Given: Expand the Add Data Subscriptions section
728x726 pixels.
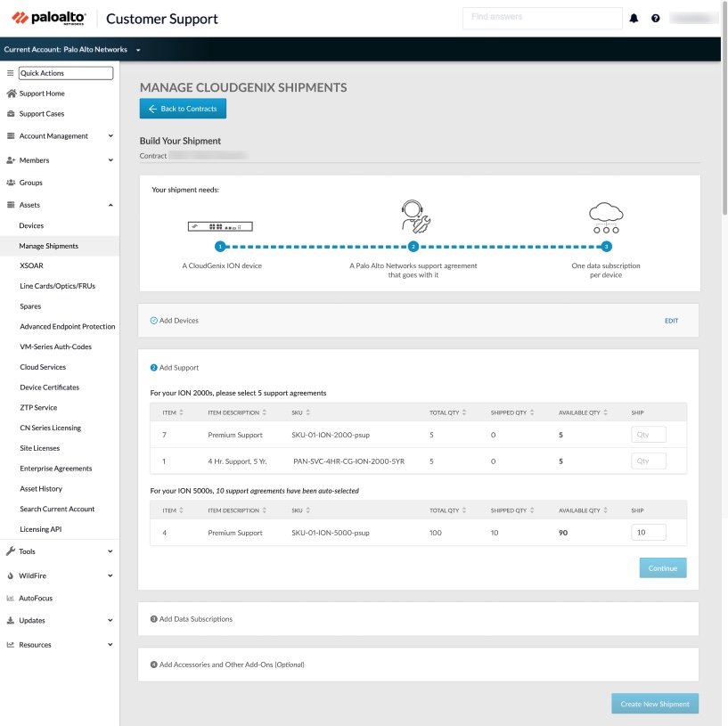Looking at the screenshot, I should point(418,619).
